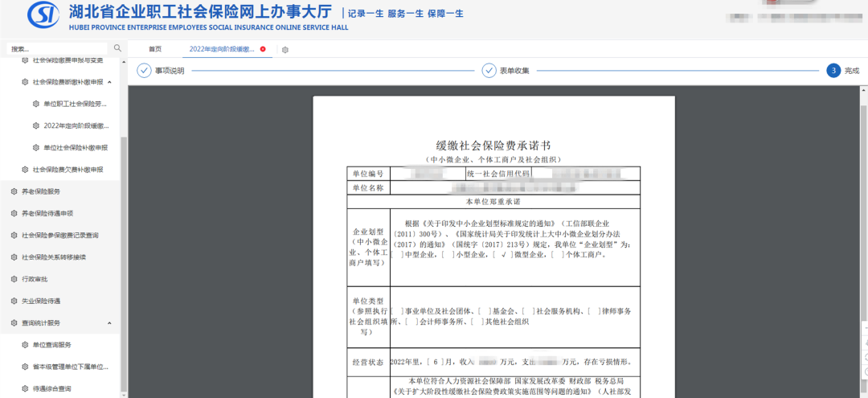Viewport: 868px width, 398px height.
Task: Open 单位社会保险补缴申报 in the sidebar
Action: point(76,148)
